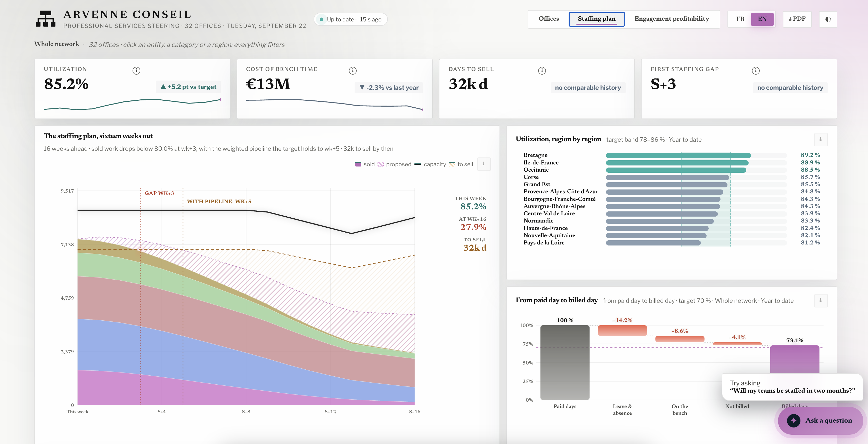Open the Days to Sell info icon
Screen dimensions: 868x444
coord(542,70)
